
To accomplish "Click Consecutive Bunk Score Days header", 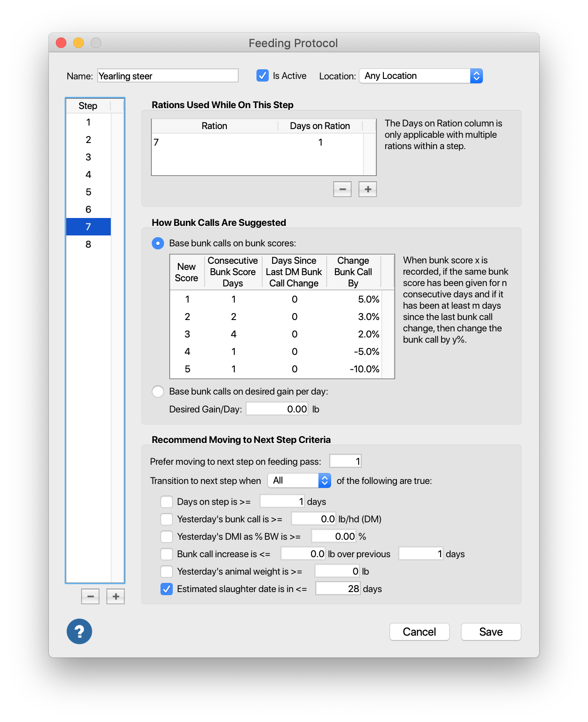I will [233, 272].
